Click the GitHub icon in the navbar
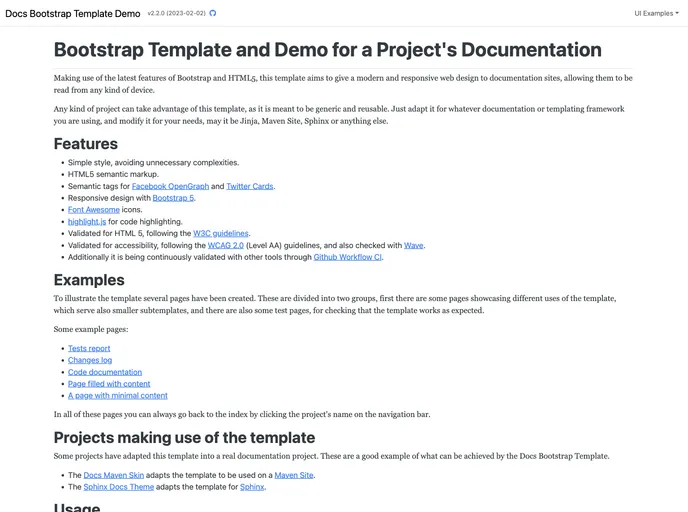 [x=212, y=14]
